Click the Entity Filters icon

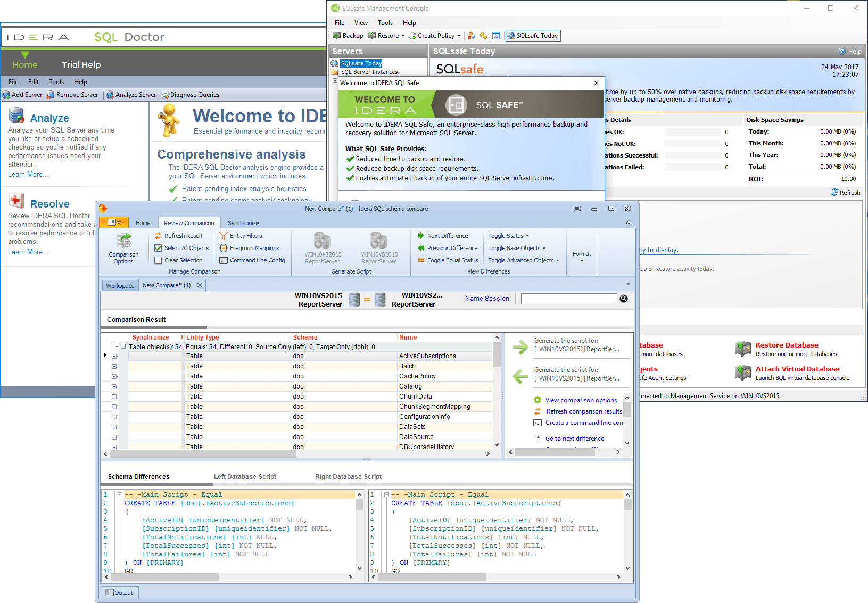(x=225, y=235)
